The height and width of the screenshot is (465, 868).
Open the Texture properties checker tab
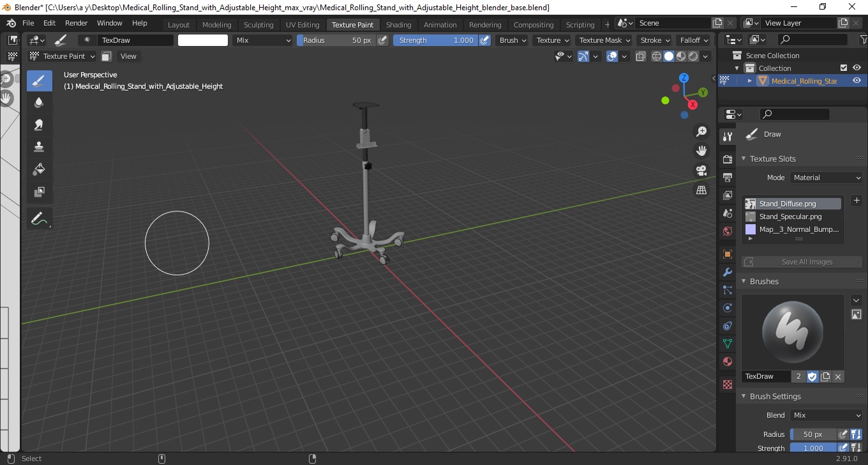tap(727, 385)
